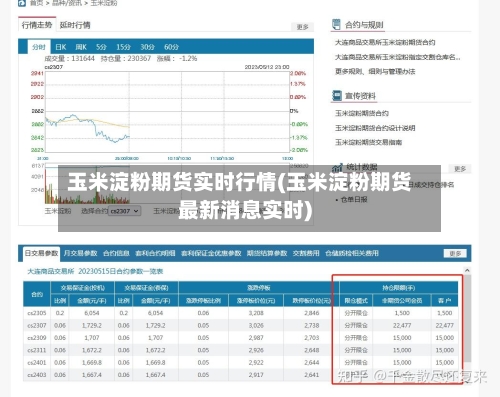Image resolution: width=500 pixels, height=397 pixels.
Task: Click the 大连商品交易所 20230515日合约参数一览表 title
Action: [95, 271]
